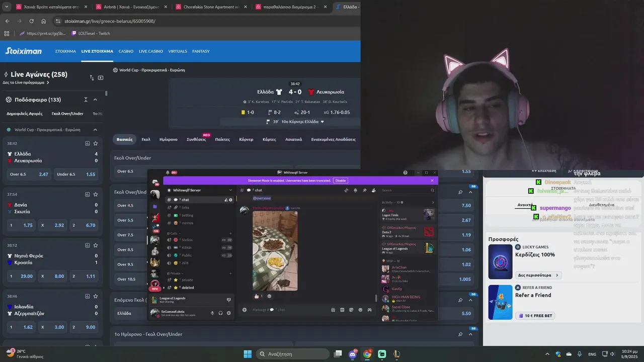This screenshot has width=644, height=362.
Task: Switch to the Κόρνερ market tab
Action: tap(246, 139)
